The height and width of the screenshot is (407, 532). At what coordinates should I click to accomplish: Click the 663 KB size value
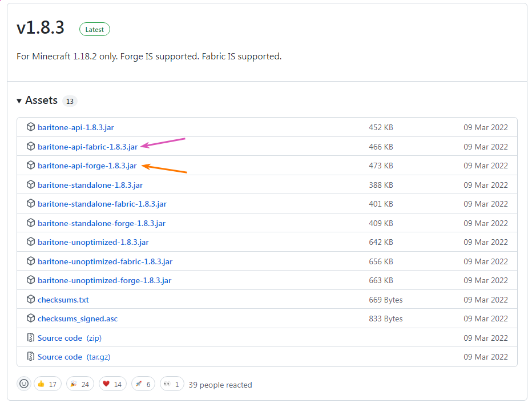(x=381, y=281)
